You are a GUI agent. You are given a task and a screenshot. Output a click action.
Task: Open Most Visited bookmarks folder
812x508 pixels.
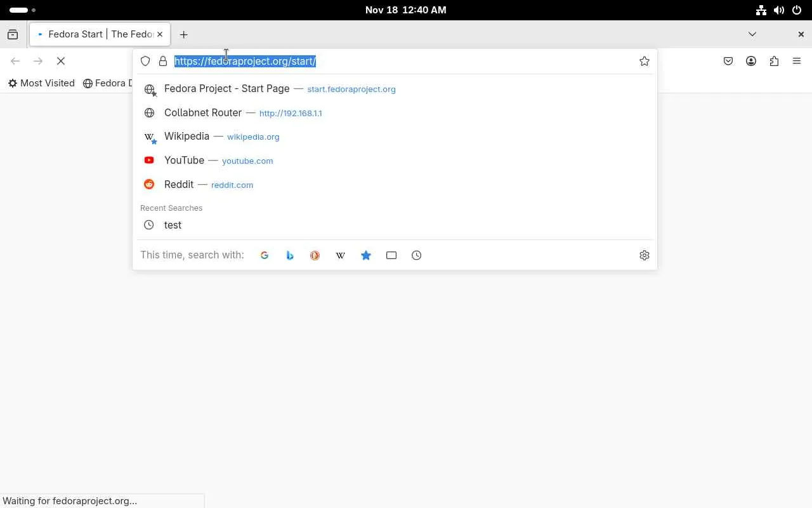point(41,83)
